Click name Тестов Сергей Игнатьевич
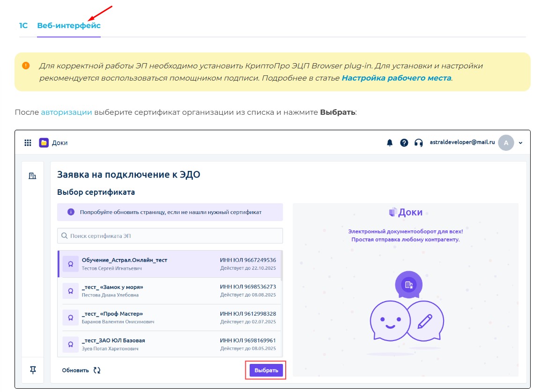Viewport: 555px width, 392px height. point(111,268)
